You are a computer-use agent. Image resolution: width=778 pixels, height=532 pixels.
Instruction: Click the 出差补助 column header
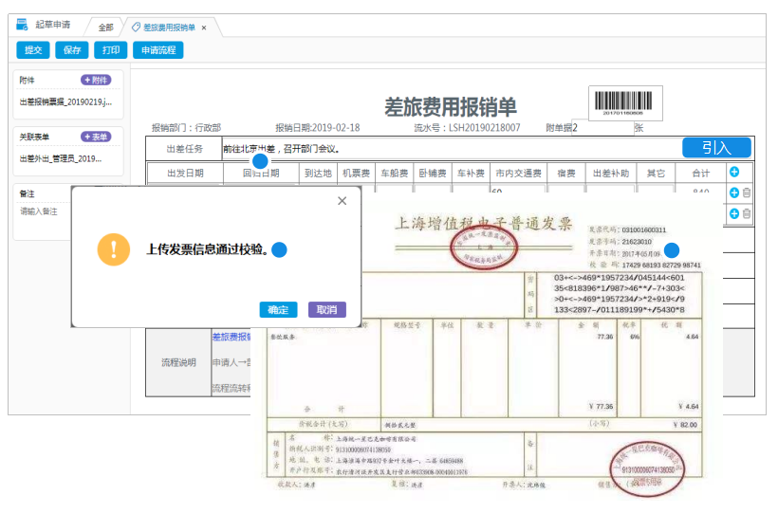coord(611,173)
